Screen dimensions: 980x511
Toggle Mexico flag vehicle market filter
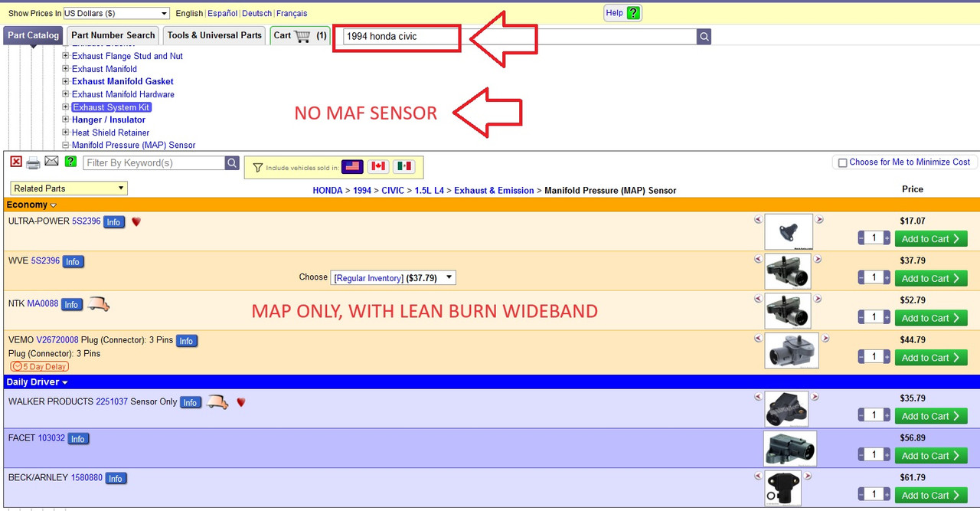tap(403, 166)
